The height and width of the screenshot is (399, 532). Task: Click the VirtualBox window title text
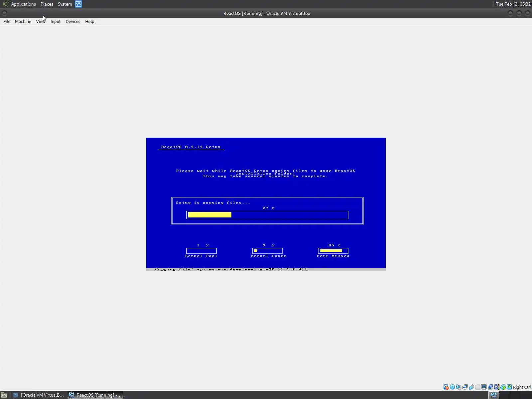(x=267, y=13)
